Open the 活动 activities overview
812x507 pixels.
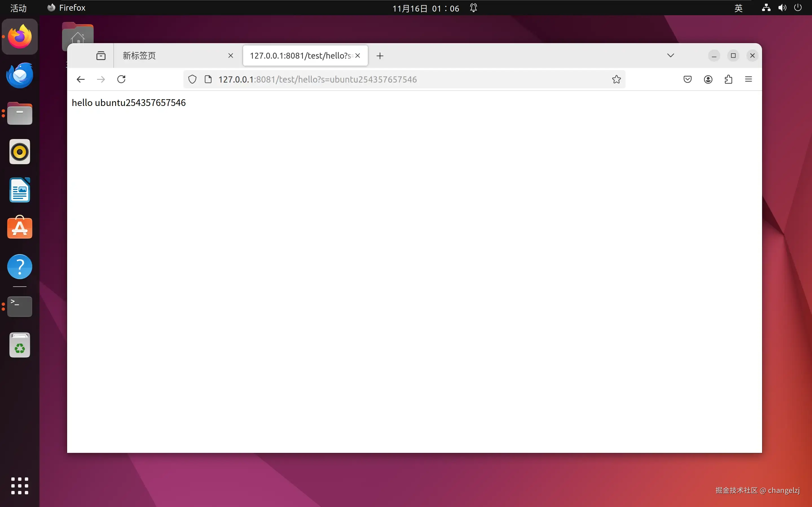point(18,8)
